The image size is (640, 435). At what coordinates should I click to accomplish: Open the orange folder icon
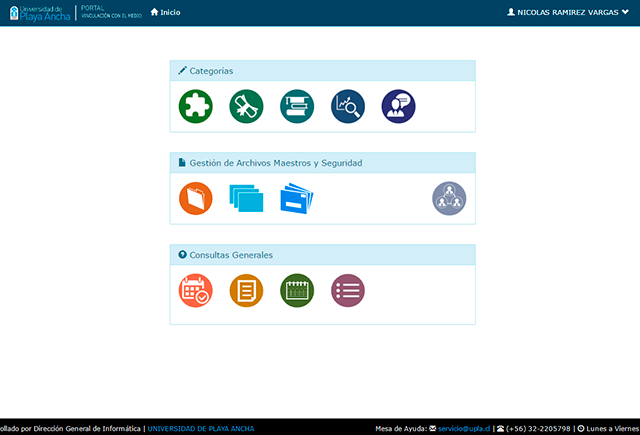click(x=196, y=199)
